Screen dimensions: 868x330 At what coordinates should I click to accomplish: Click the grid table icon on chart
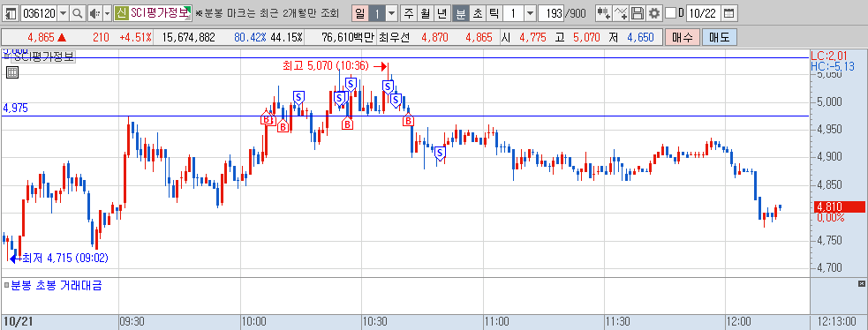12,71
